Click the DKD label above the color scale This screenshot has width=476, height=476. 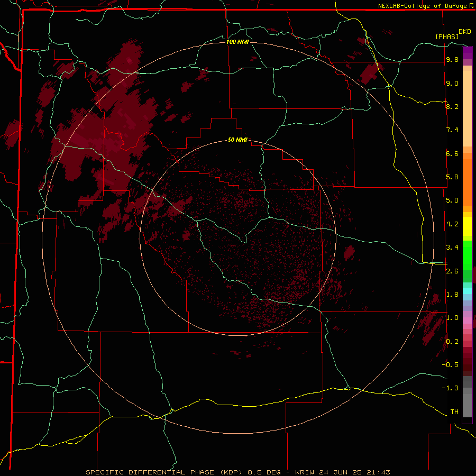click(x=465, y=32)
